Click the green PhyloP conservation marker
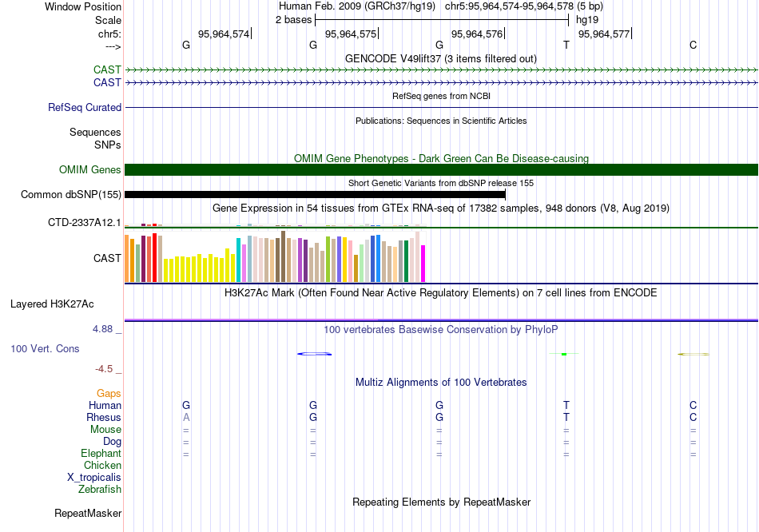 tap(564, 355)
